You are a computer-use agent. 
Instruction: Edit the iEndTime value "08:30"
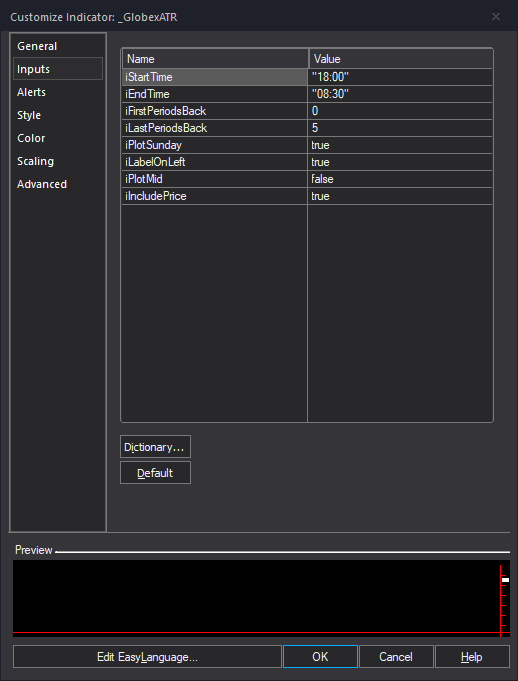click(400, 94)
